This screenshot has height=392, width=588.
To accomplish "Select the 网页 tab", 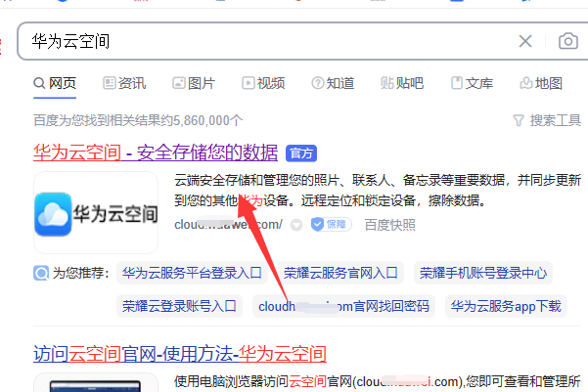I will (x=55, y=83).
